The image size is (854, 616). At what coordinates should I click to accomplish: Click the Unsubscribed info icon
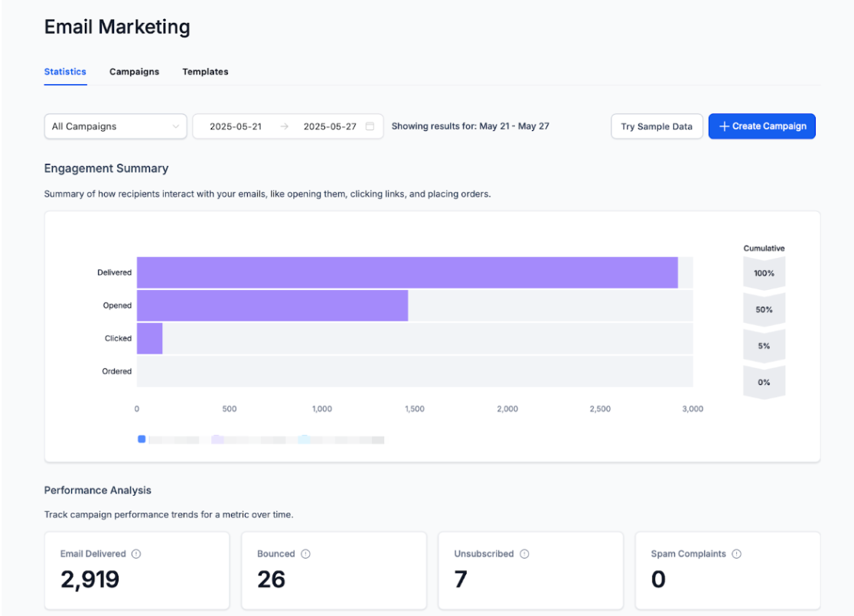coord(524,554)
